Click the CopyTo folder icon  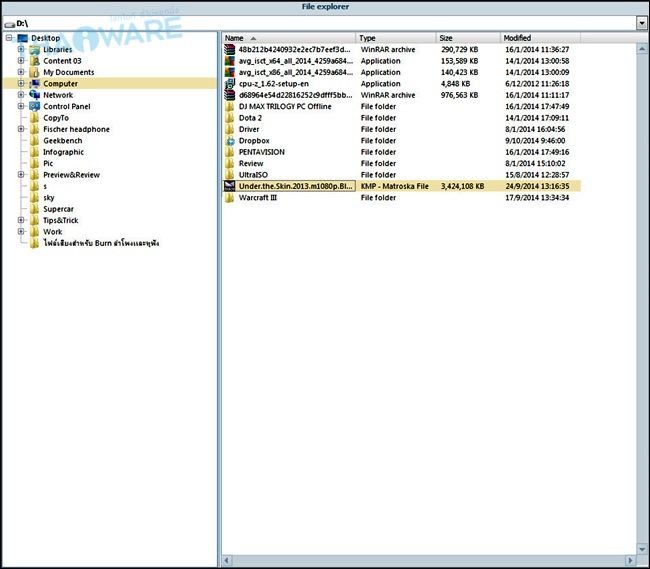click(x=35, y=118)
